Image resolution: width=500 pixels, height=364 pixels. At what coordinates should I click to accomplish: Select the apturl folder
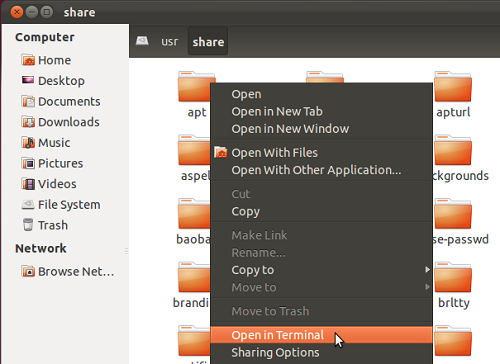453,95
